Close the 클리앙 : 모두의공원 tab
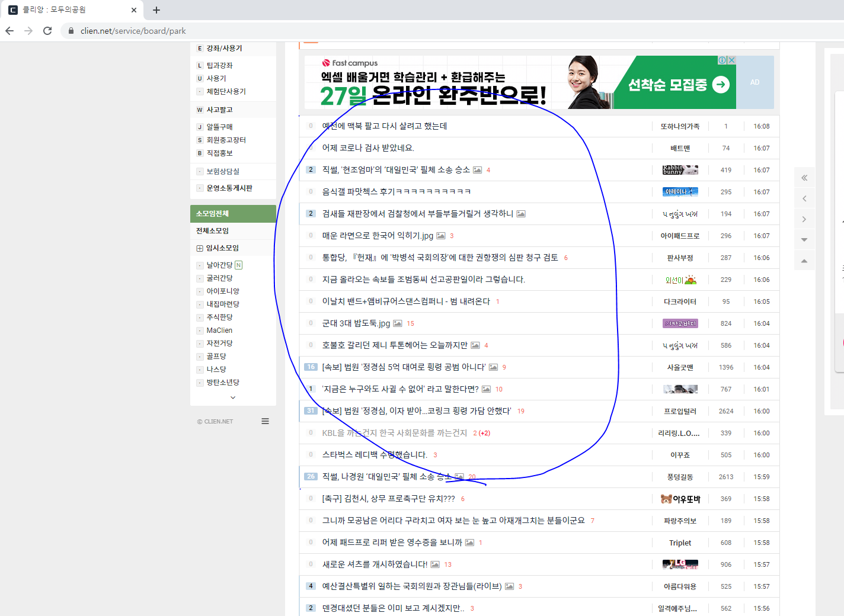 pos(134,10)
